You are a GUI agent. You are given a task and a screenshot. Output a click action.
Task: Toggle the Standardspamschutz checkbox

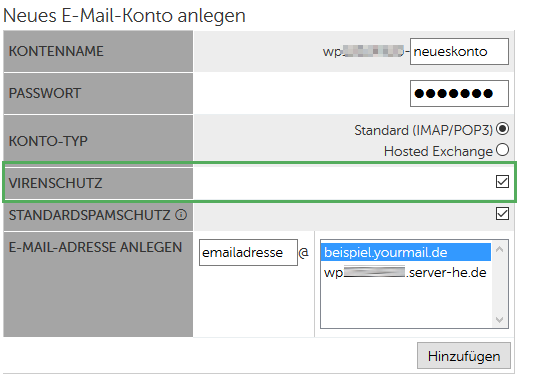pos(502,214)
